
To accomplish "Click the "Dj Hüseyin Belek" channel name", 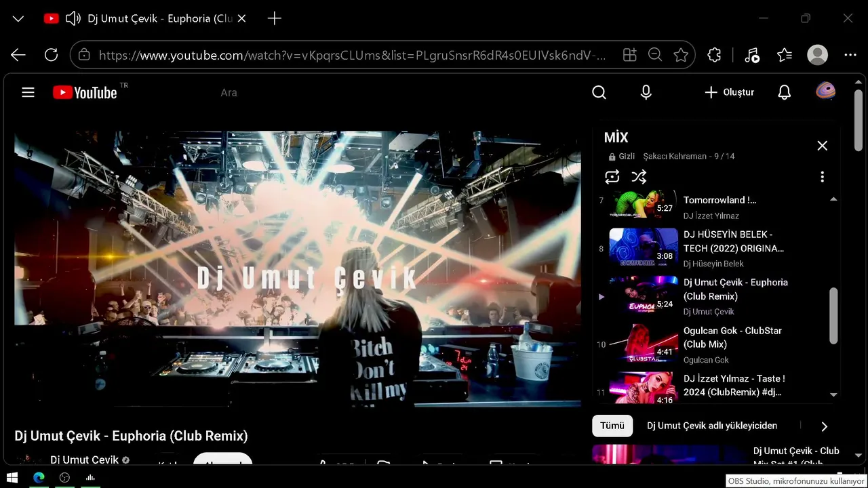I will [x=713, y=264].
